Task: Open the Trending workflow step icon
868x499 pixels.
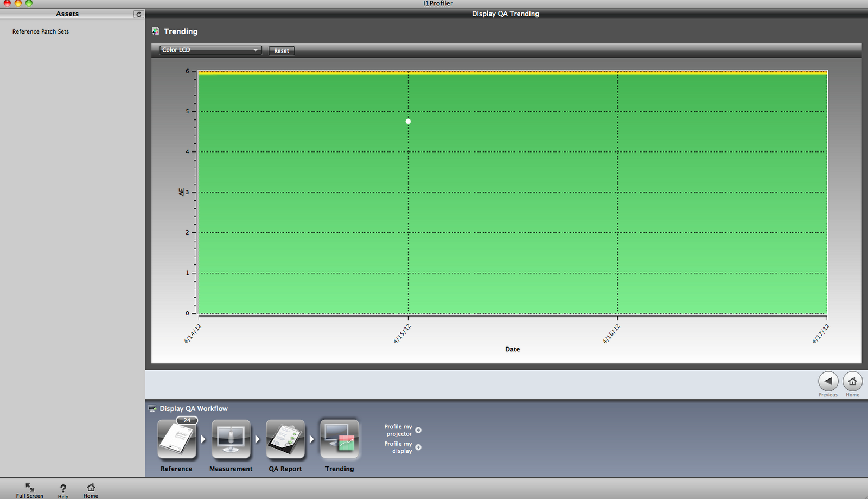Action: pos(340,439)
